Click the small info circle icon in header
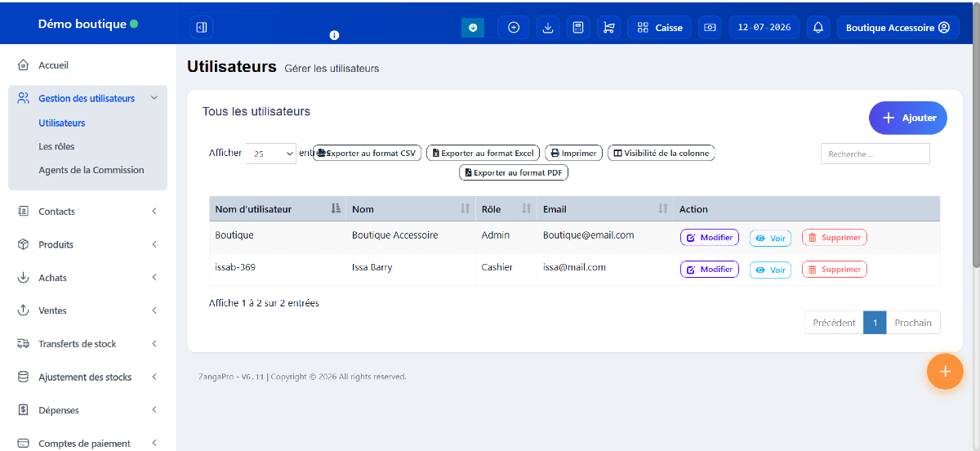Image resolution: width=980 pixels, height=451 pixels. coord(334,35)
